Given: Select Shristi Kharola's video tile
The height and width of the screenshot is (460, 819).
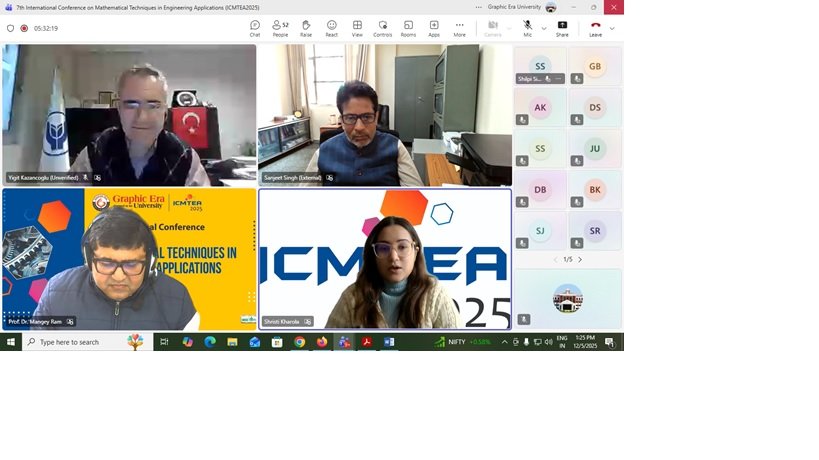Looking at the screenshot, I should click(385, 259).
